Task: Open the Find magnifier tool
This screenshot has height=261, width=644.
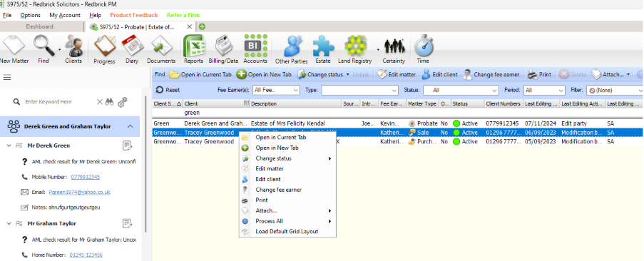Action: click(44, 49)
